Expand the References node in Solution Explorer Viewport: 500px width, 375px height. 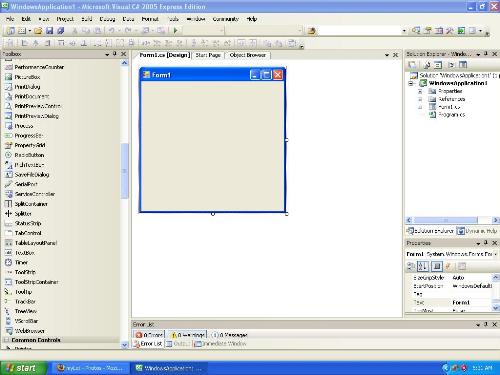pos(420,99)
